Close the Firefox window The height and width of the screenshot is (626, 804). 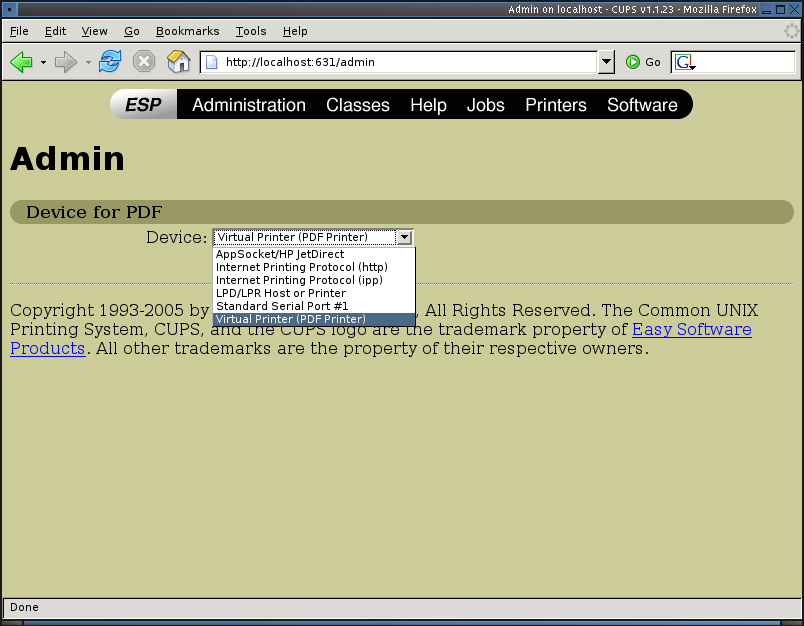point(794,10)
